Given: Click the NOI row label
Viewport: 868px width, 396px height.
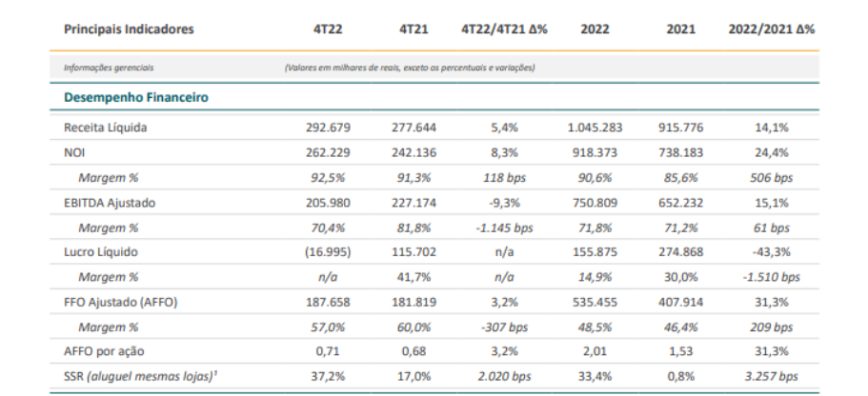Looking at the screenshot, I should (75, 152).
